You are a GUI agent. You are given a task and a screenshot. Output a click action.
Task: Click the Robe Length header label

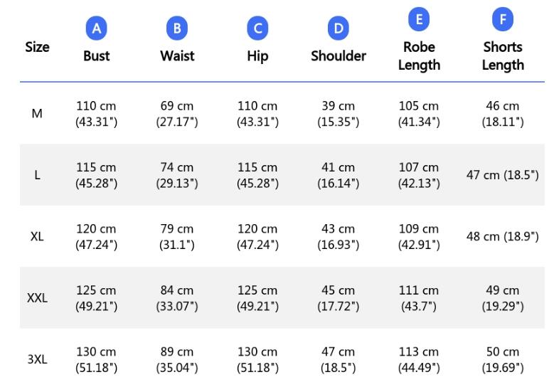[x=419, y=56]
